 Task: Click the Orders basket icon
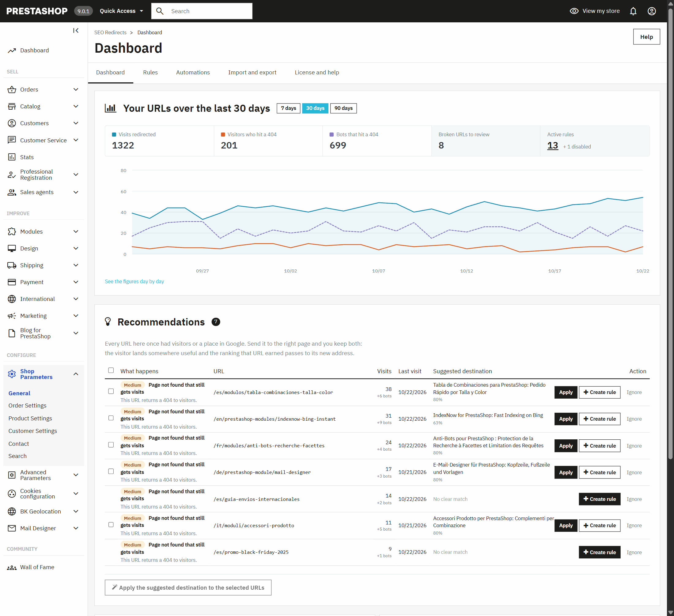(x=12, y=89)
